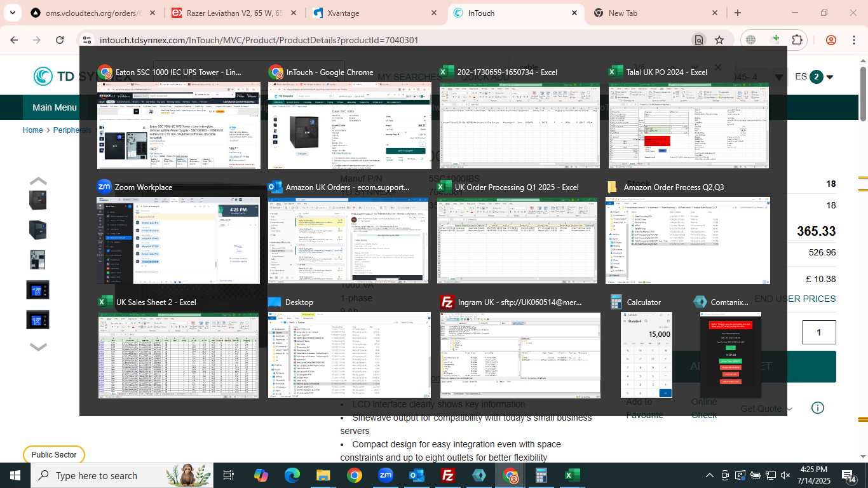This screenshot has width=868, height=488.
Task: Open the Main Menu on TD Synnex page
Action: (x=55, y=107)
